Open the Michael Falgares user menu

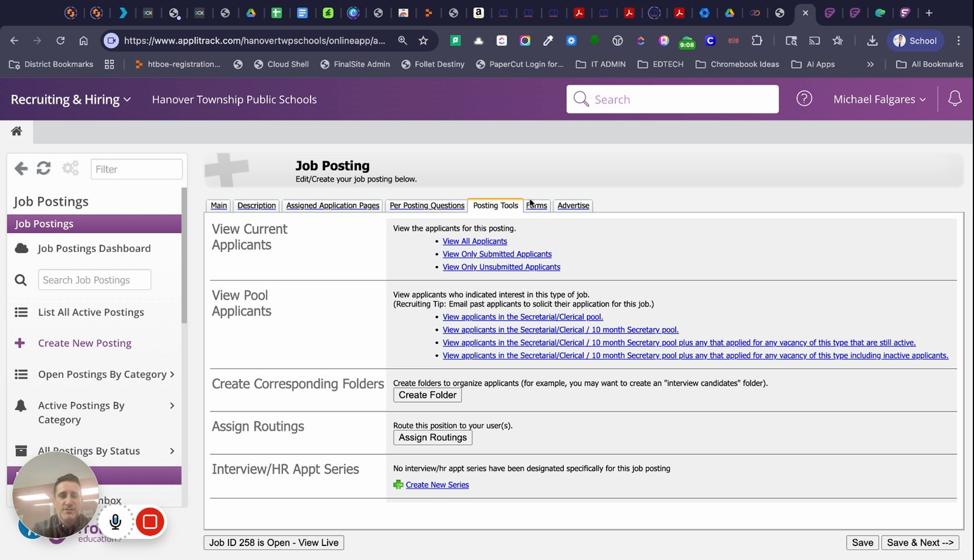[879, 99]
